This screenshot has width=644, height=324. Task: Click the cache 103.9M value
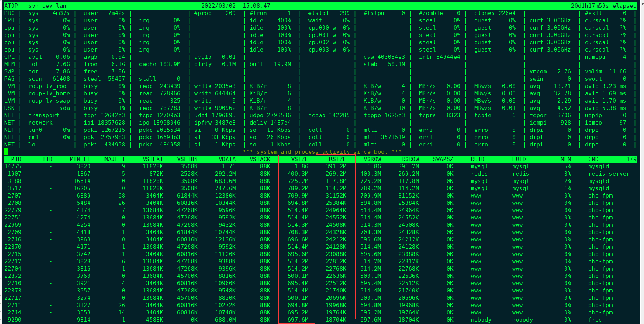click(x=160, y=64)
